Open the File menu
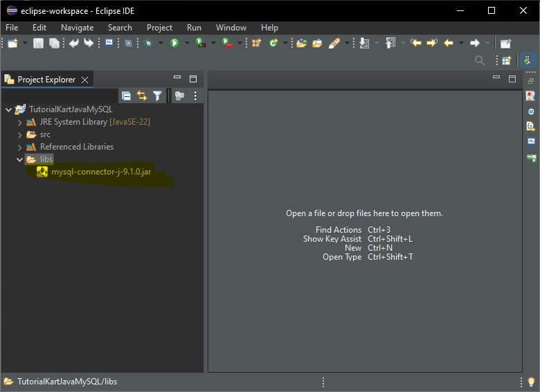This screenshot has width=540, height=392. click(12, 28)
